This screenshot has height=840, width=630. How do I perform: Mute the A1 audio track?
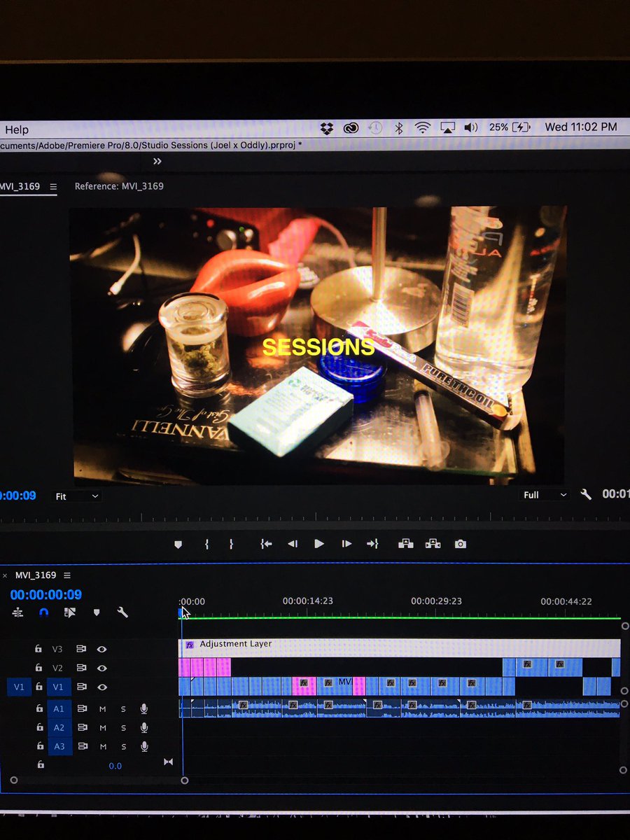click(102, 708)
